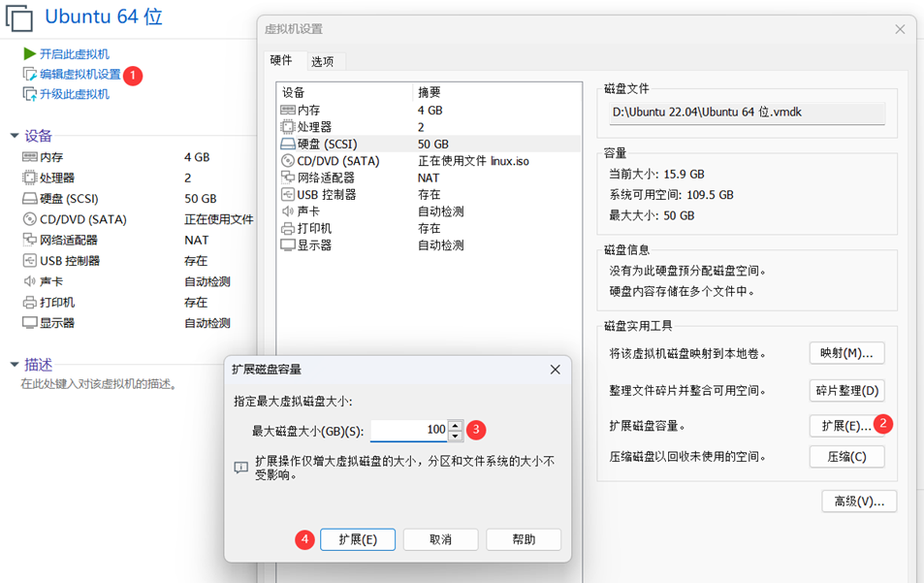Click the USB 控制器 icon in the main device list
This screenshot has width=924, height=583.
(29, 261)
